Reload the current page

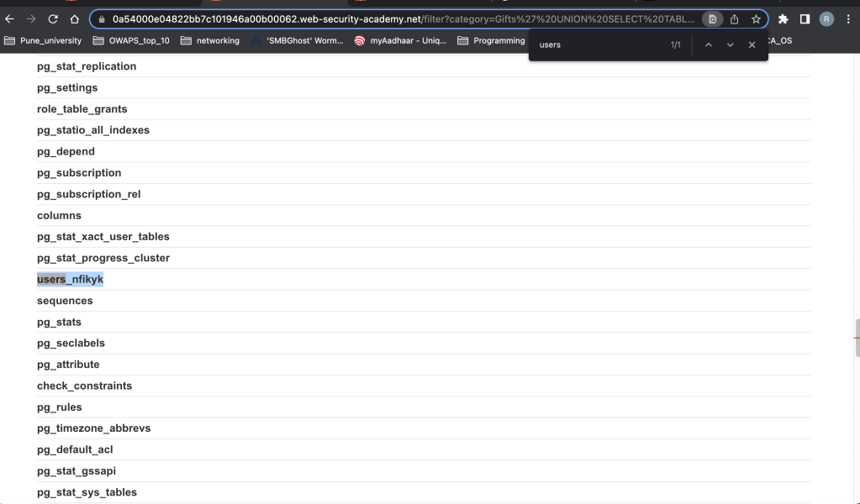click(53, 18)
